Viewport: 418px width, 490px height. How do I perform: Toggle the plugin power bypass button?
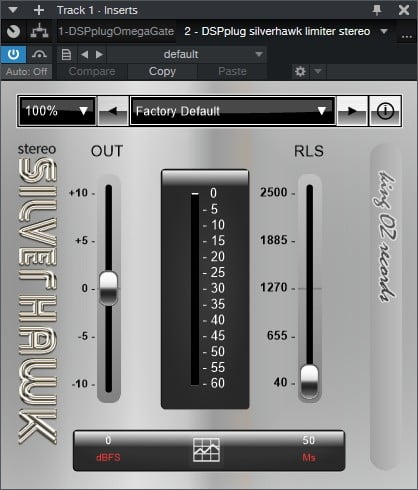point(13,54)
